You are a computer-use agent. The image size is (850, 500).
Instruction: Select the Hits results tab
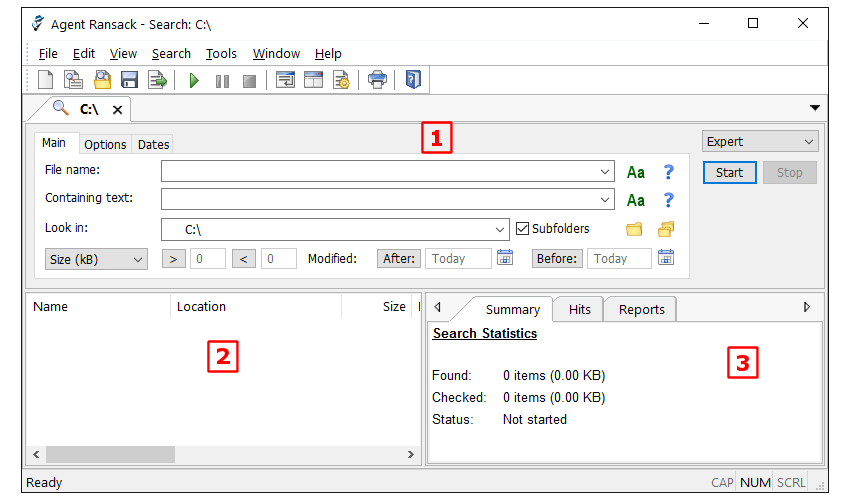point(579,310)
